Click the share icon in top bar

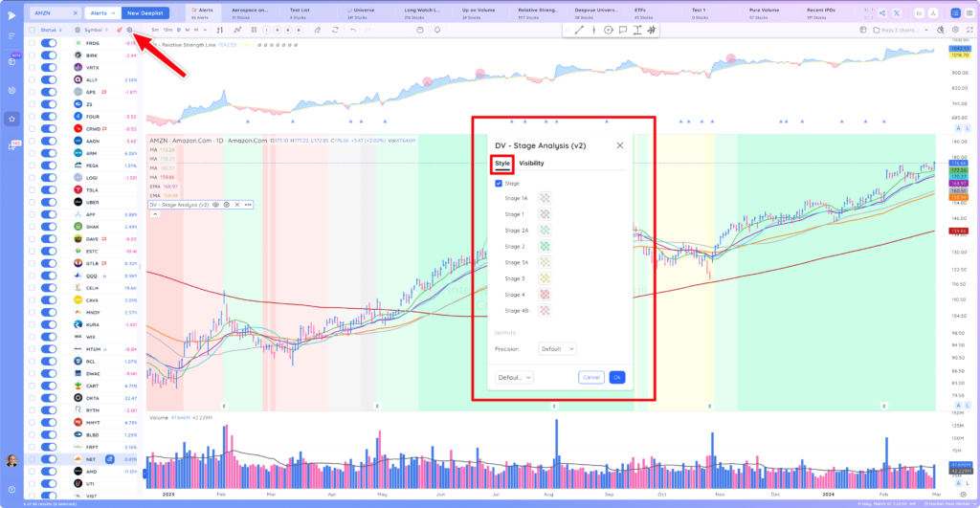881,13
